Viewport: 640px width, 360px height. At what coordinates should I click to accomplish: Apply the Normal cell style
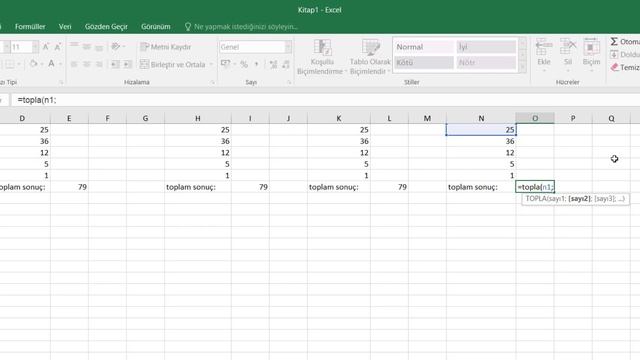[x=423, y=47]
